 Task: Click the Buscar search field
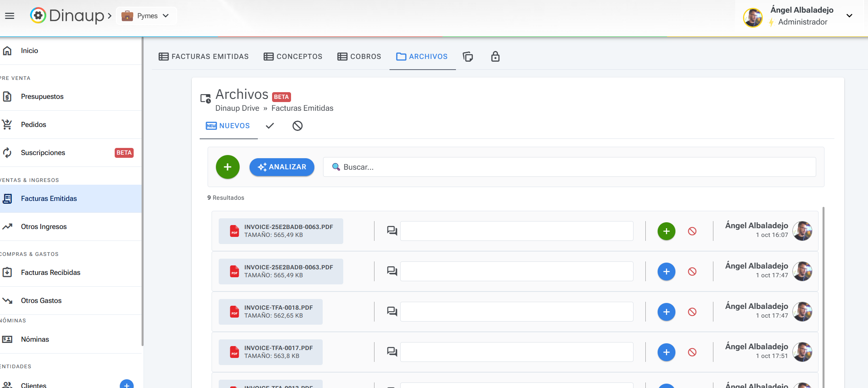569,167
